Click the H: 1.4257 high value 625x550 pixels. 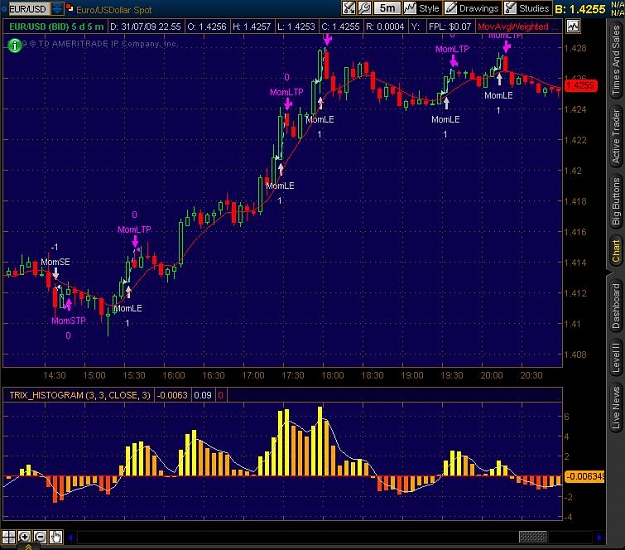click(x=252, y=27)
